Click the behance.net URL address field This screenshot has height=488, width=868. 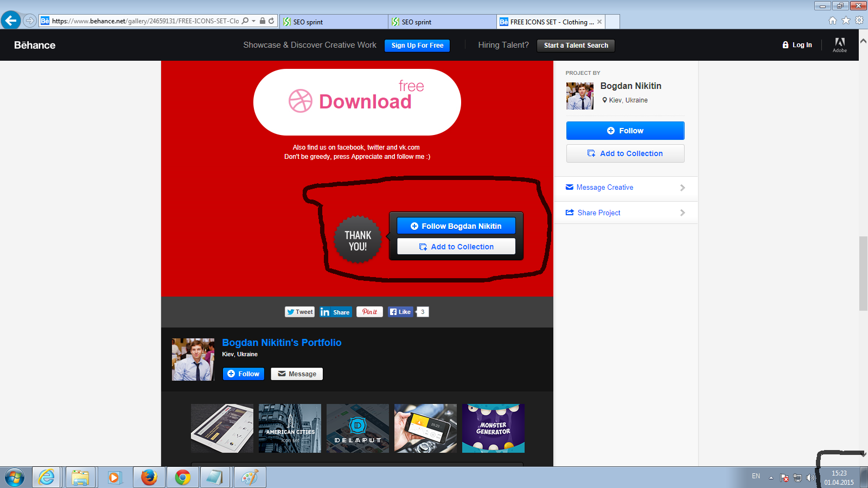pyautogui.click(x=145, y=21)
